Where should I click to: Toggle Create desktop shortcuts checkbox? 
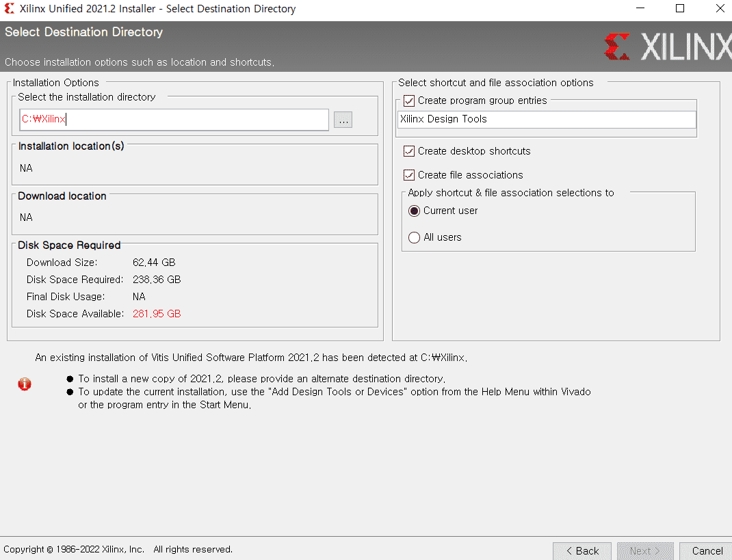tap(409, 151)
